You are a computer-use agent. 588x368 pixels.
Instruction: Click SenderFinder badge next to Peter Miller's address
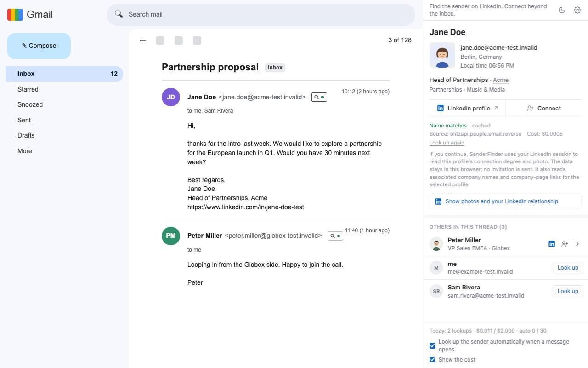point(335,236)
